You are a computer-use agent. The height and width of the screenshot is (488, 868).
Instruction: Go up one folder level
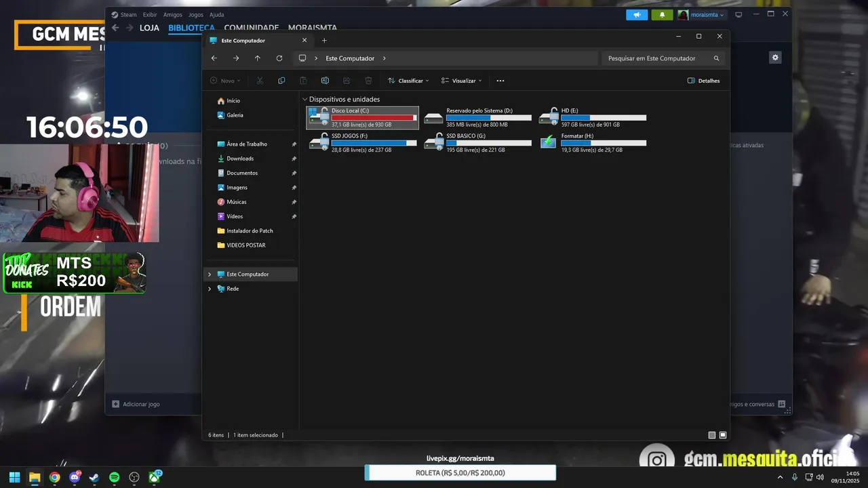[x=258, y=58]
